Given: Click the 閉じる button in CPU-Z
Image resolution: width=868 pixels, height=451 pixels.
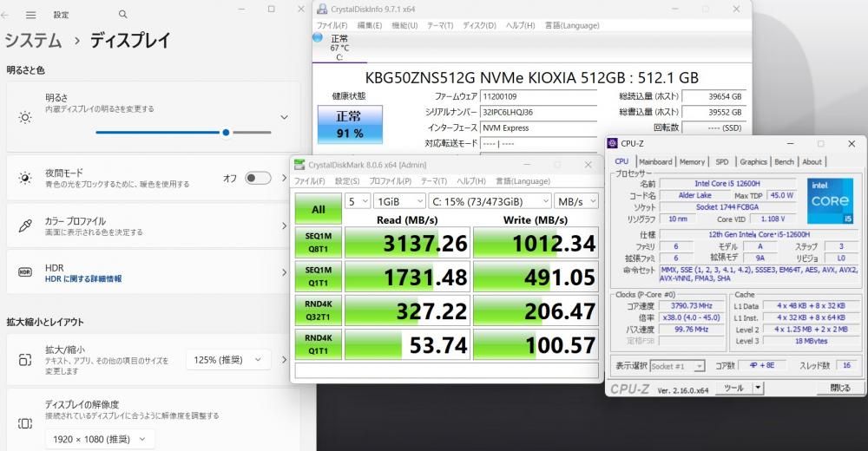Looking at the screenshot, I should pyautogui.click(x=839, y=388).
